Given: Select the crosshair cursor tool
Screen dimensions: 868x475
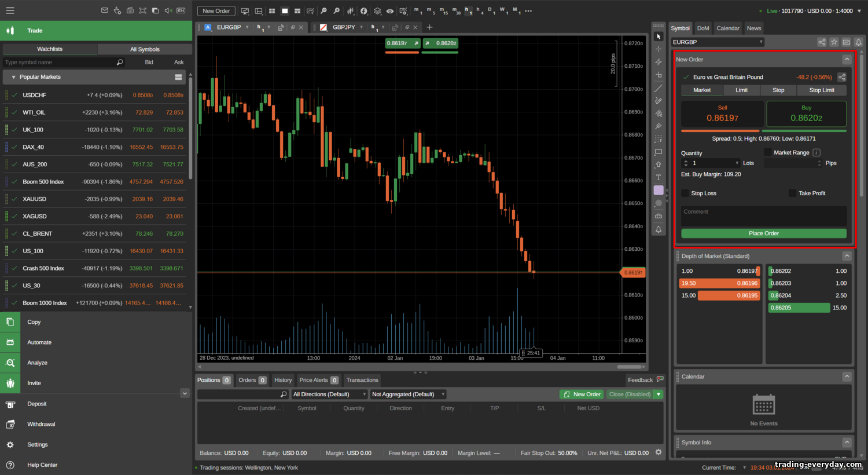Looking at the screenshot, I should [658, 49].
